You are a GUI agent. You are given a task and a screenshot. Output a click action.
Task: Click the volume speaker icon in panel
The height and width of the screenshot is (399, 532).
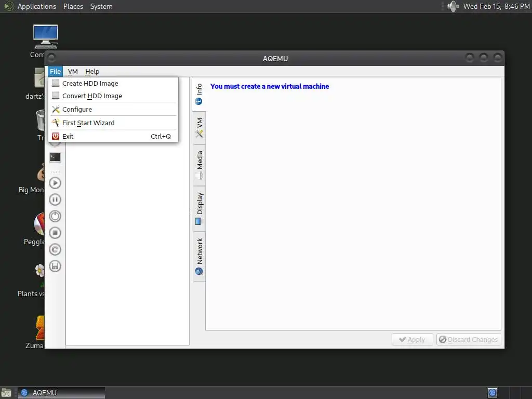[453, 6]
